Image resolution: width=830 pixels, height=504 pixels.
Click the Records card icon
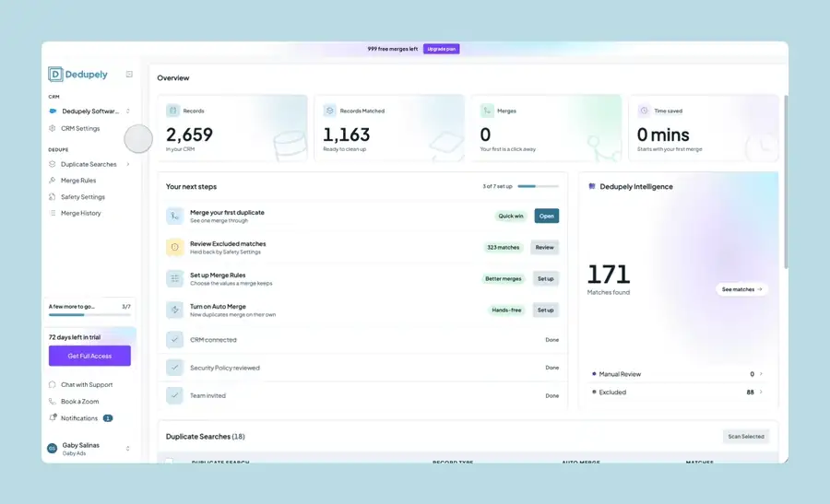click(172, 111)
